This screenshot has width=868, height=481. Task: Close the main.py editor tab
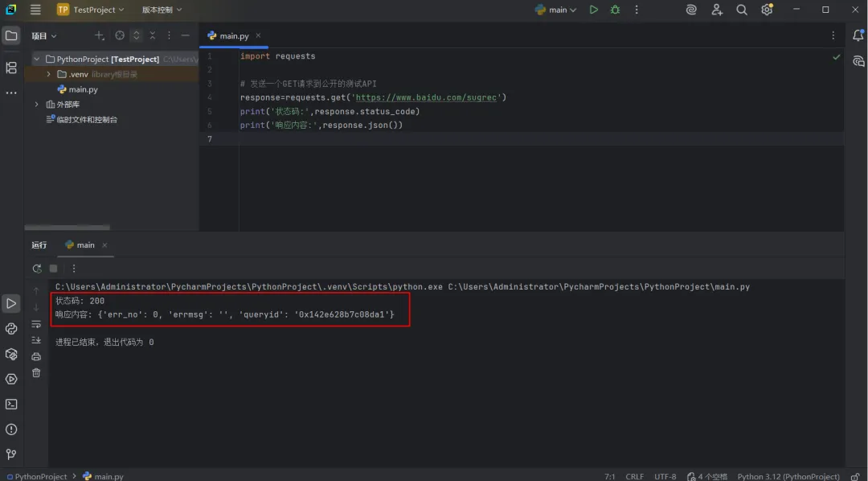[x=258, y=35]
